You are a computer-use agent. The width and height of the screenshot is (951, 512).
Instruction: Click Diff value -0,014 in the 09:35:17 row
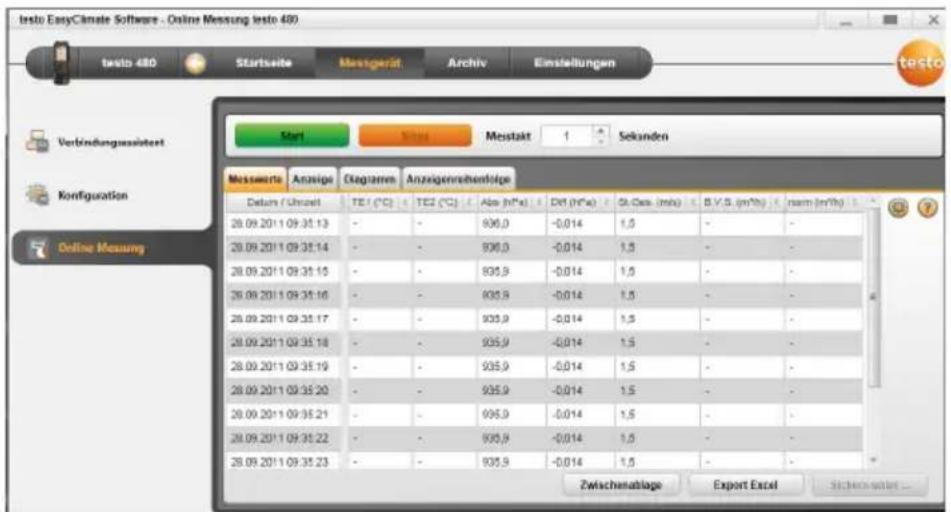[x=566, y=319]
